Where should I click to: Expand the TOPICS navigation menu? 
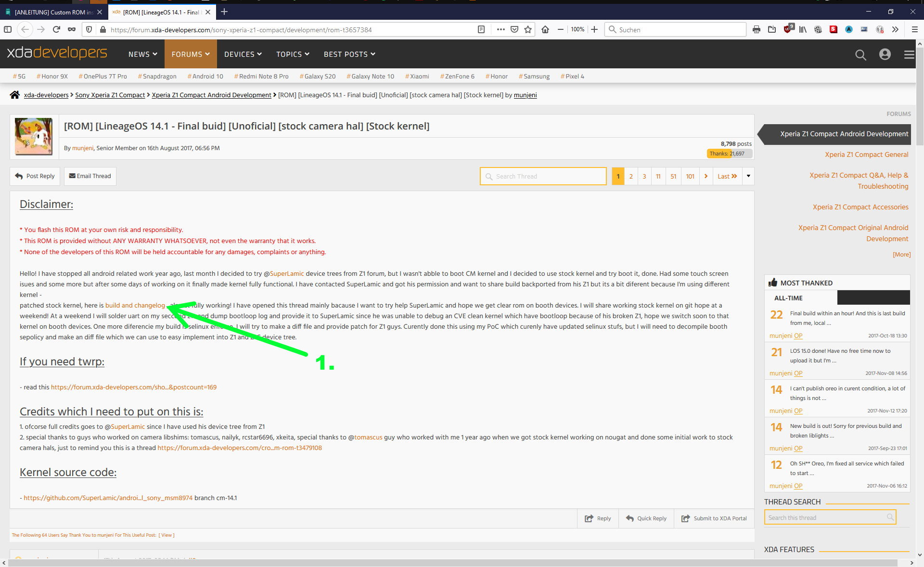click(x=293, y=54)
